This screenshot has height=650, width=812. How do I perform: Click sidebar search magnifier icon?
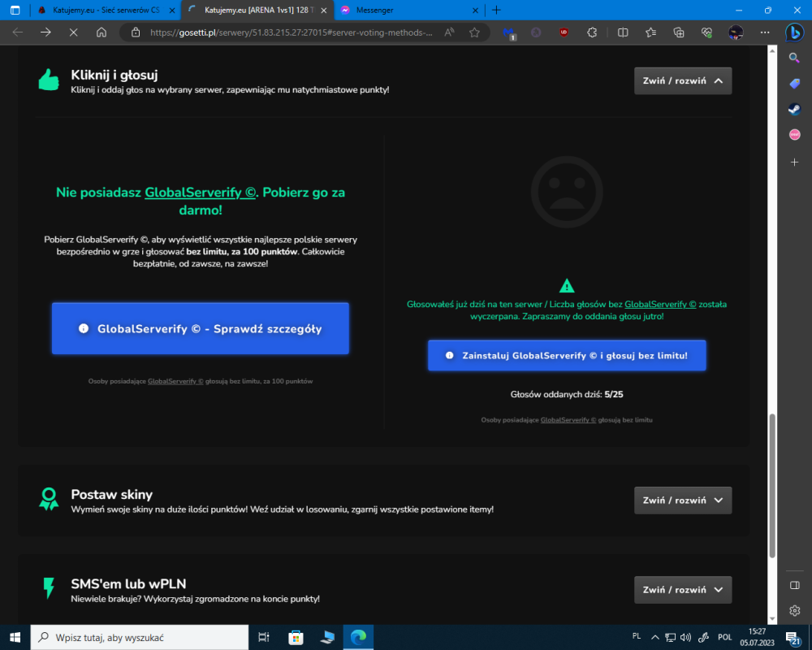(794, 58)
